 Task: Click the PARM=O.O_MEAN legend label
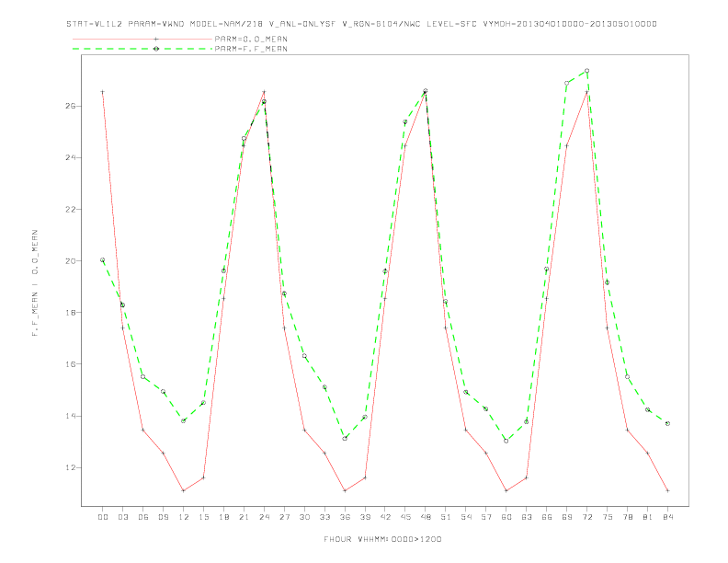[x=251, y=39]
